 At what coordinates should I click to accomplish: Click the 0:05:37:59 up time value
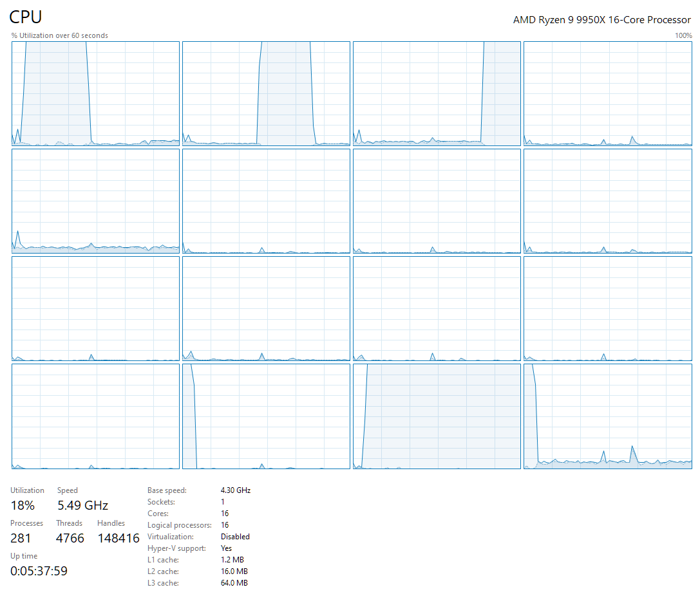click(x=39, y=571)
